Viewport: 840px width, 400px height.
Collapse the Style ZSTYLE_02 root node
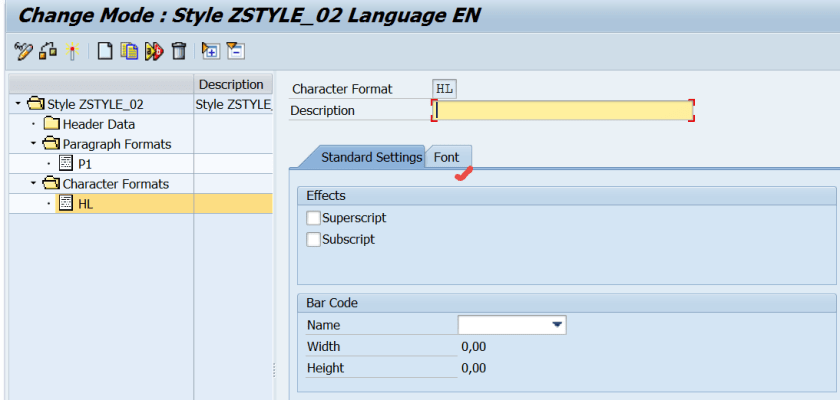coord(18,104)
